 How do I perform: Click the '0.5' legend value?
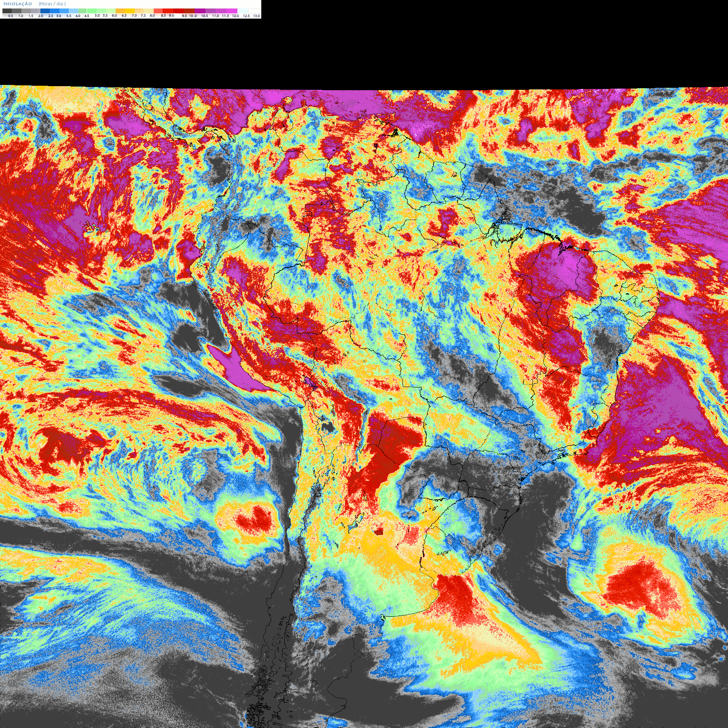point(11,16)
